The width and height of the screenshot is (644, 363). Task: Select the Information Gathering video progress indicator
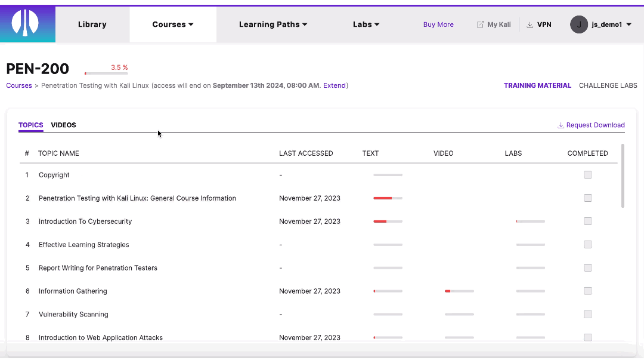click(x=459, y=291)
